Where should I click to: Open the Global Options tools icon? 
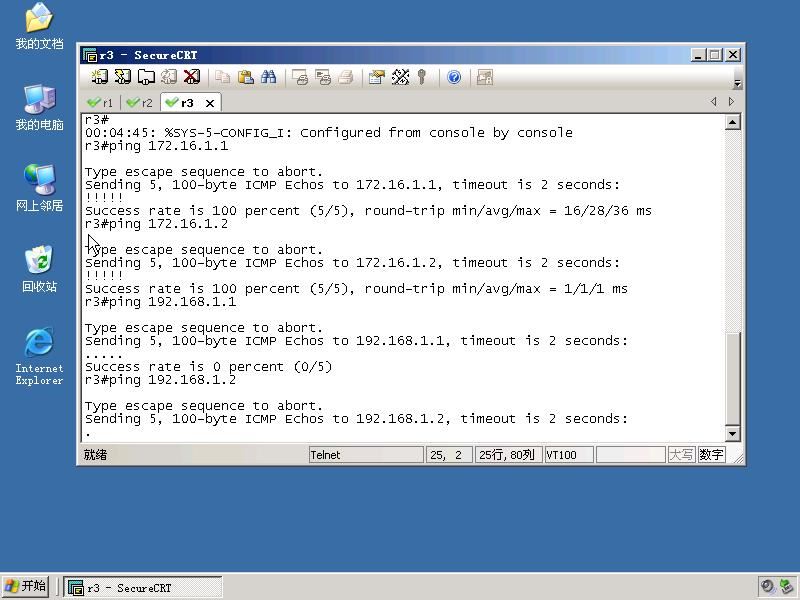click(400, 77)
